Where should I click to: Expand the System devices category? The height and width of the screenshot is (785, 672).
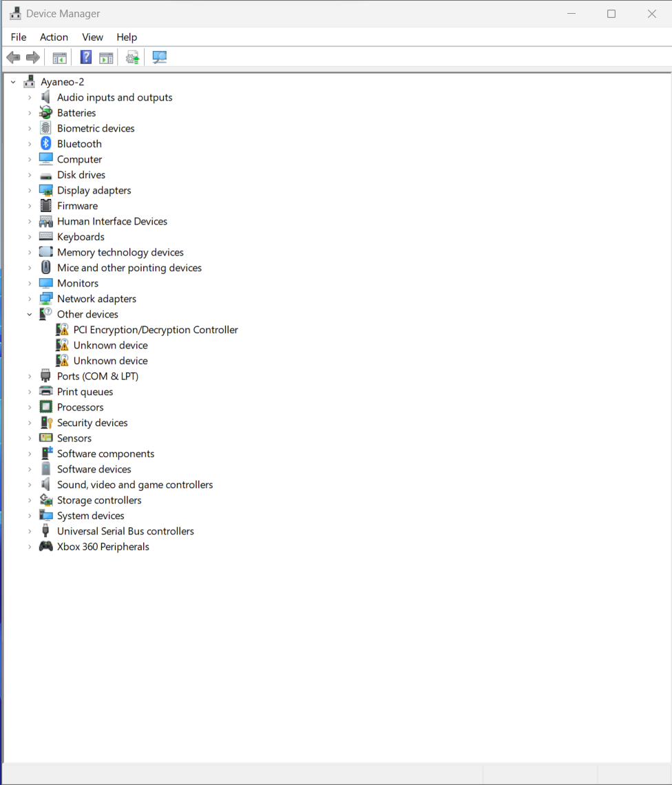tap(30, 516)
